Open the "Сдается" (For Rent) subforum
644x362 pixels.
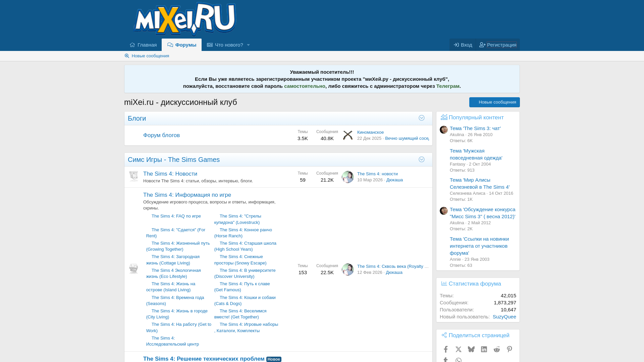point(176,233)
